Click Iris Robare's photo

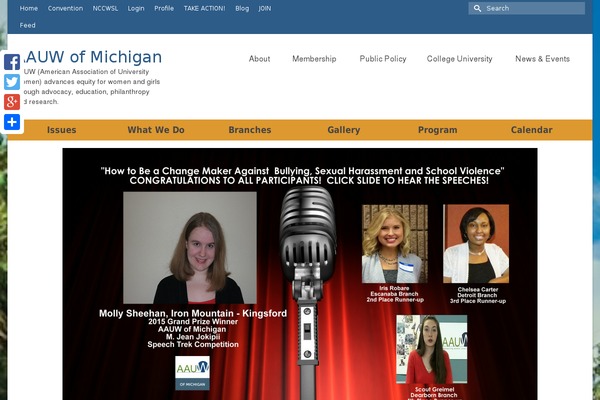[395, 244]
